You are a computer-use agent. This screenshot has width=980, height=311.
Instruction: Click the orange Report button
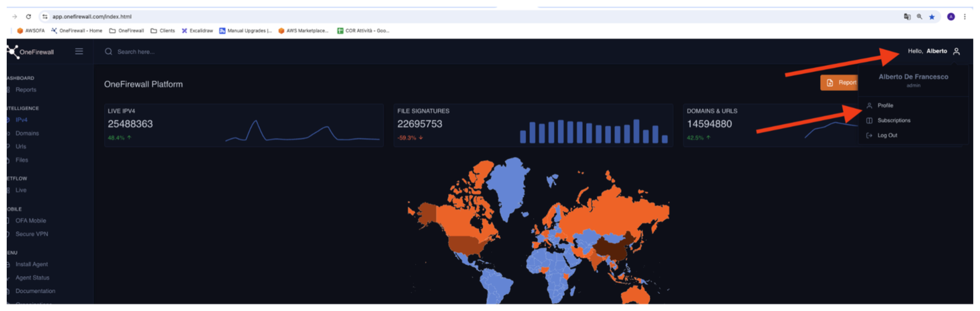coord(839,83)
